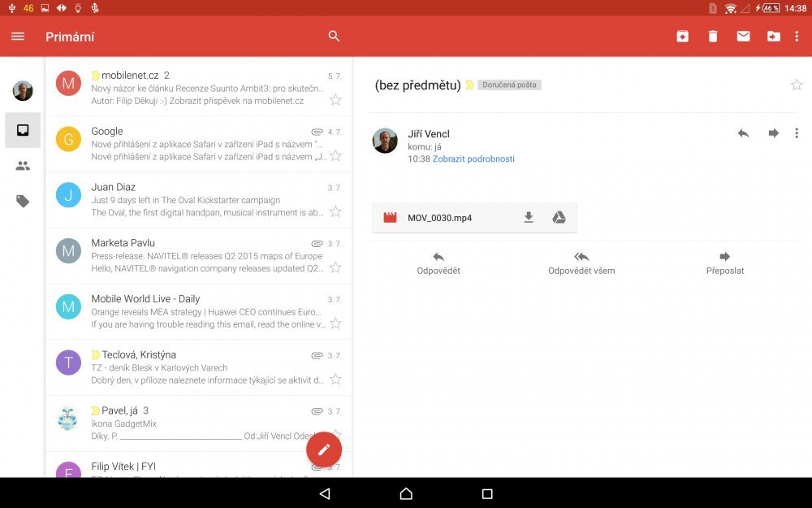This screenshot has height=508, width=812.
Task: Open the message options three-dot menu
Action: pyautogui.click(x=797, y=133)
